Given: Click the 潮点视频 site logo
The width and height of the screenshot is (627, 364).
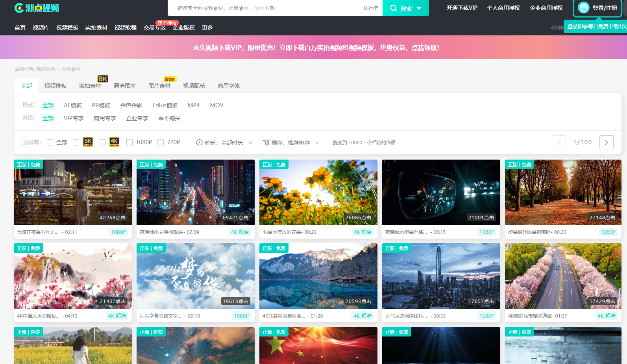Looking at the screenshot, I should coord(37,8).
